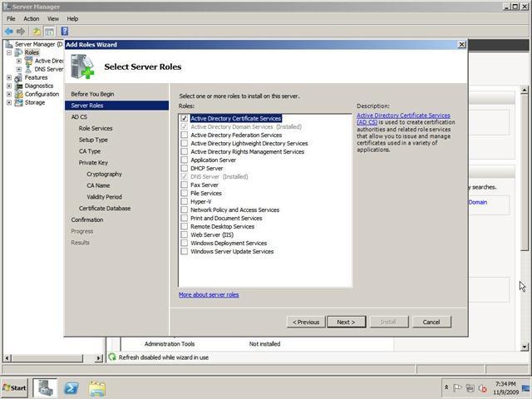Check Web Server (IIS) role
The image size is (532, 399).
[185, 234]
